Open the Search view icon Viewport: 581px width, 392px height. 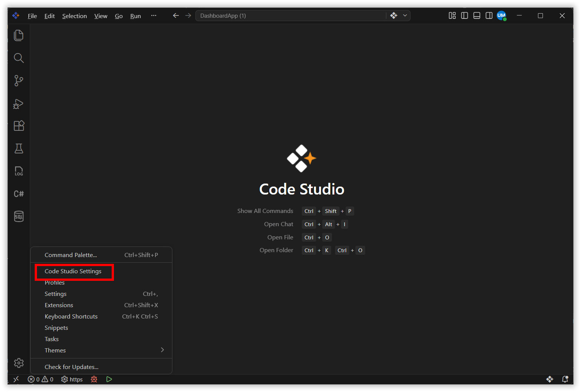point(18,58)
